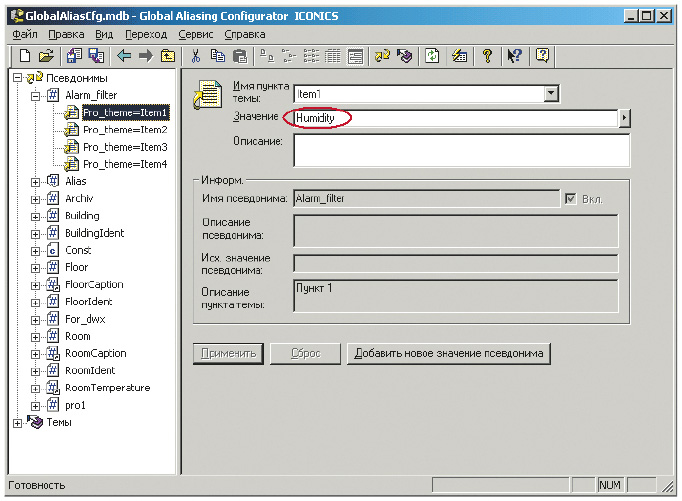Click the Сброс button
The height and width of the screenshot is (501, 682).
coord(305,353)
